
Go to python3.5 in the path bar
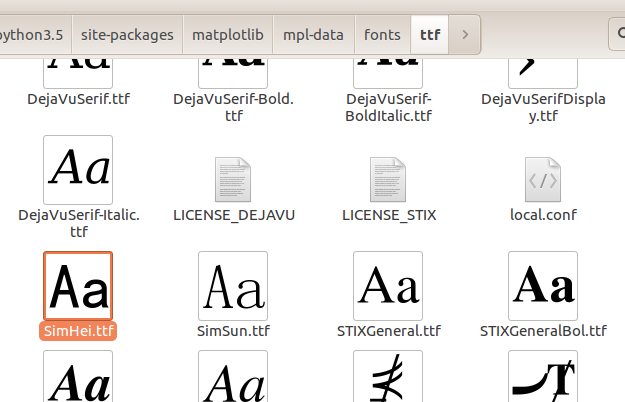click(x=34, y=35)
